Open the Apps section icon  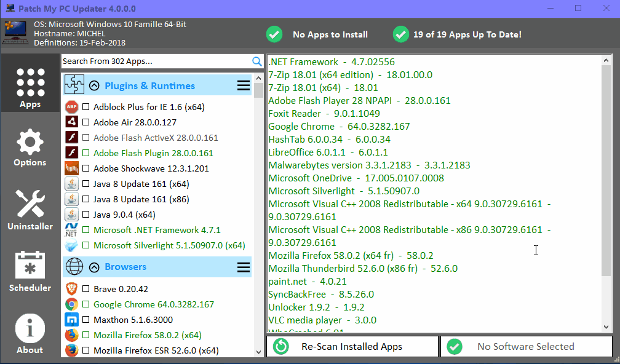31,82
